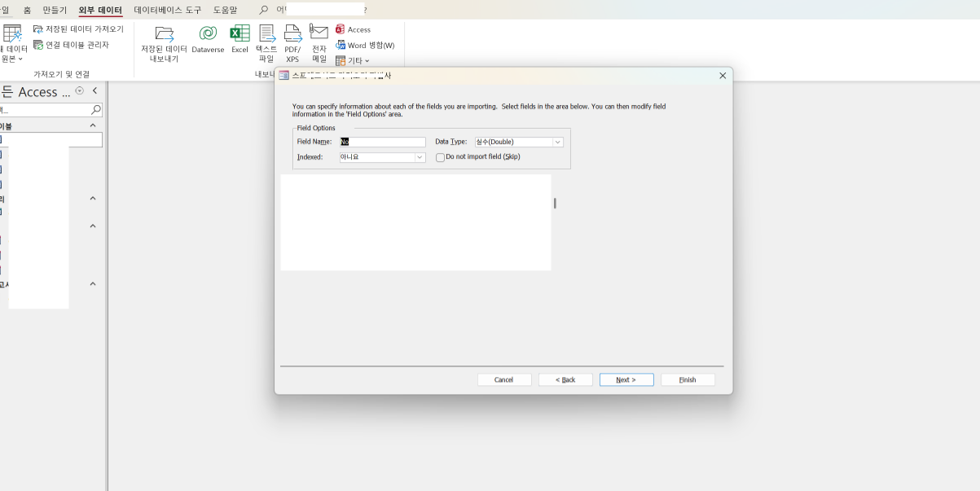Click Cancel in the import wizard
The width and height of the screenshot is (980, 491).
click(504, 379)
